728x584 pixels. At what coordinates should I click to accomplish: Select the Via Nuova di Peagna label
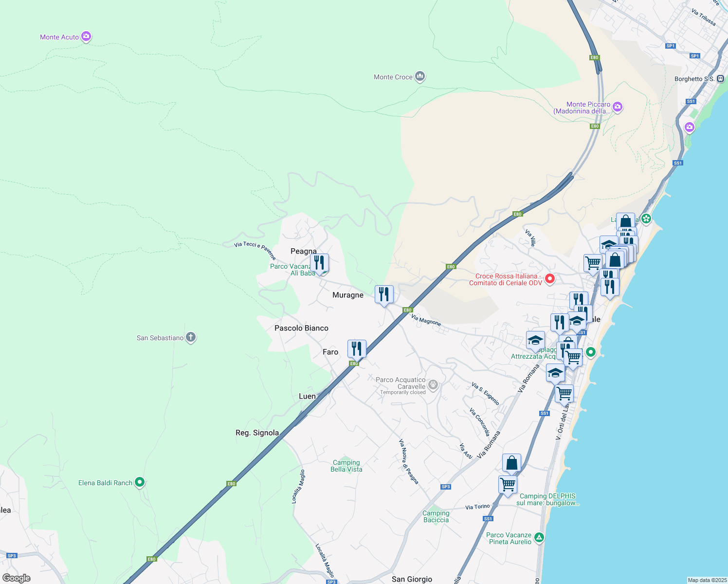click(x=409, y=462)
